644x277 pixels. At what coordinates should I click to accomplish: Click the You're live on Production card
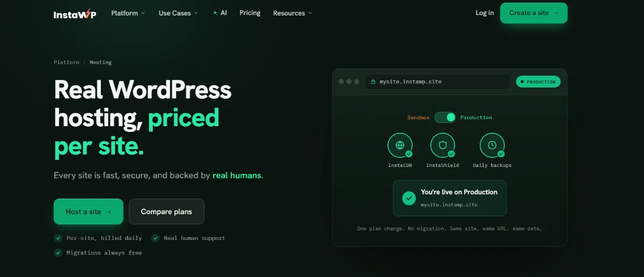(450, 198)
